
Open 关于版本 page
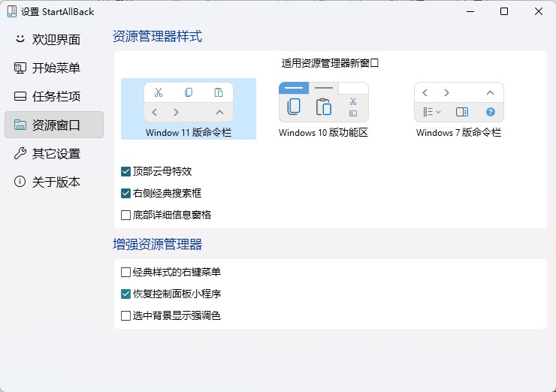point(54,182)
